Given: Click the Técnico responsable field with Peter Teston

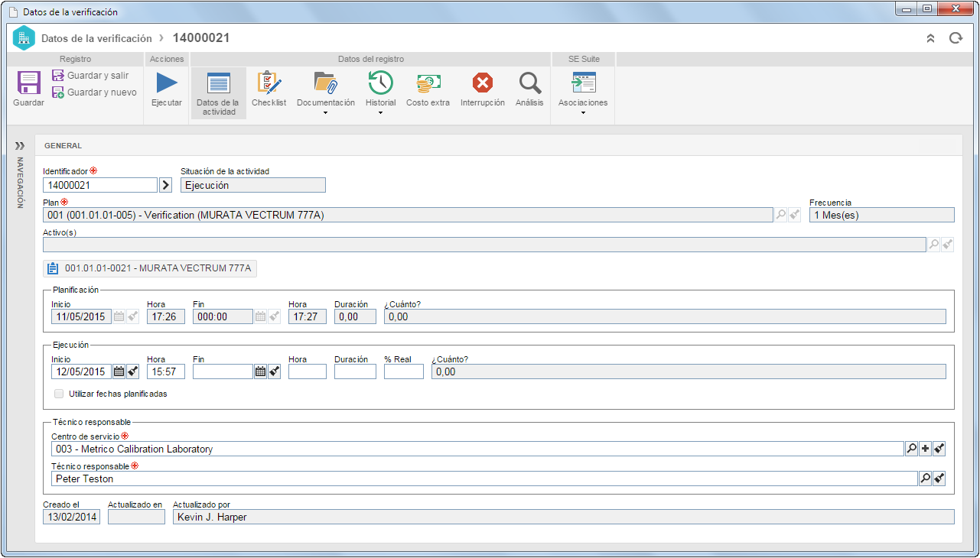Looking at the screenshot, I should tap(484, 479).
